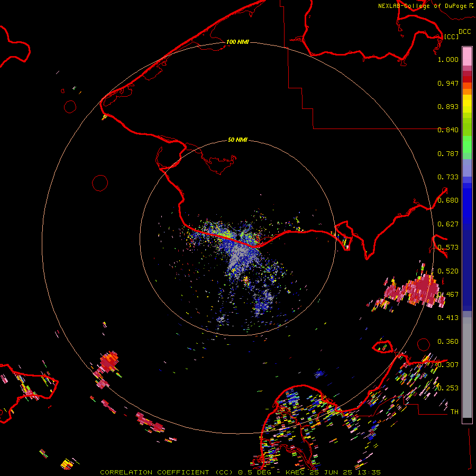Select the 0.360 color scale value
476x476 pixels.
click(448, 342)
